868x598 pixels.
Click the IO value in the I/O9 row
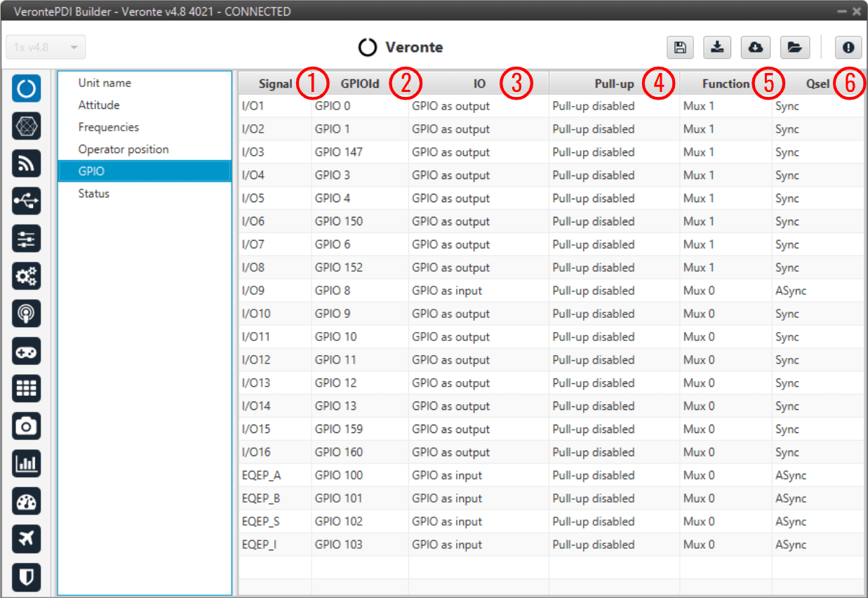coord(479,291)
